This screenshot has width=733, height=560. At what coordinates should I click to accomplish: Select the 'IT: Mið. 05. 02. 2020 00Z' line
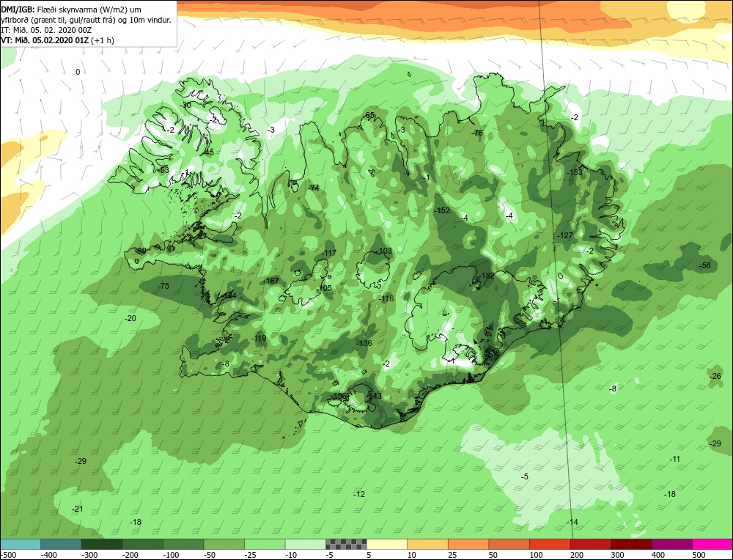tap(45, 30)
